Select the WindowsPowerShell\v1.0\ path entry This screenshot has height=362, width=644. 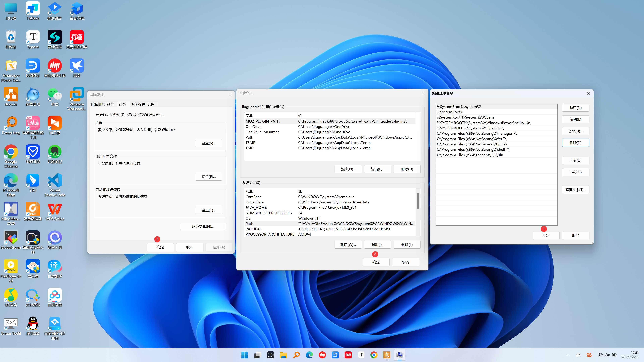point(496,123)
